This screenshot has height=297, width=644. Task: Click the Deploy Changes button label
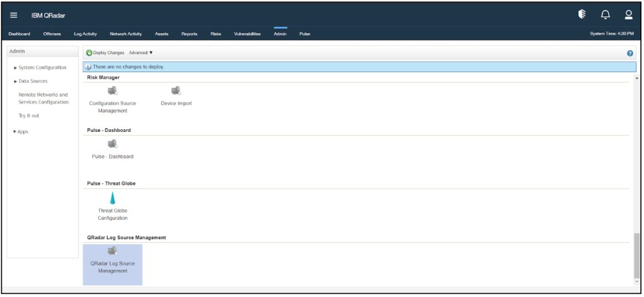point(108,53)
